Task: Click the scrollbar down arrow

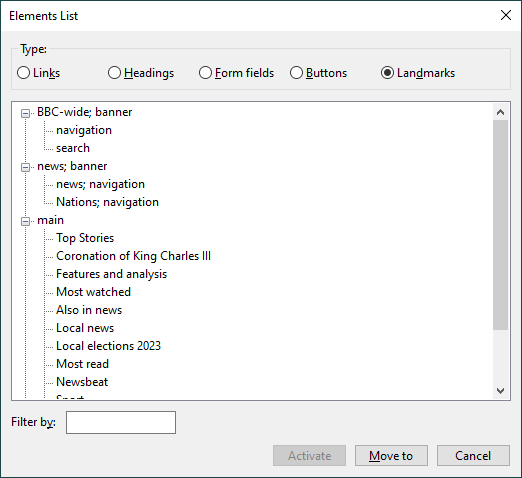Action: [500, 391]
